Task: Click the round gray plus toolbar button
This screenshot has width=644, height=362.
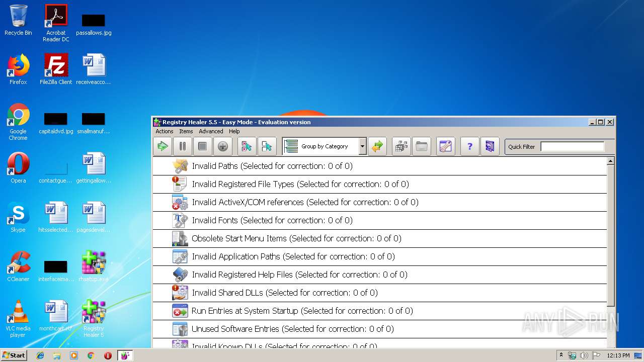Action: coord(223,146)
